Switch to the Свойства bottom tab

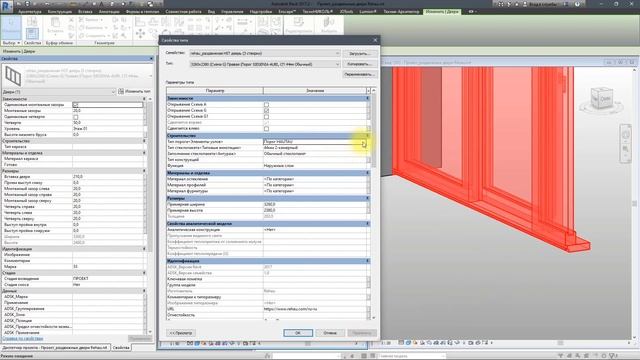pyautogui.click(x=121, y=348)
